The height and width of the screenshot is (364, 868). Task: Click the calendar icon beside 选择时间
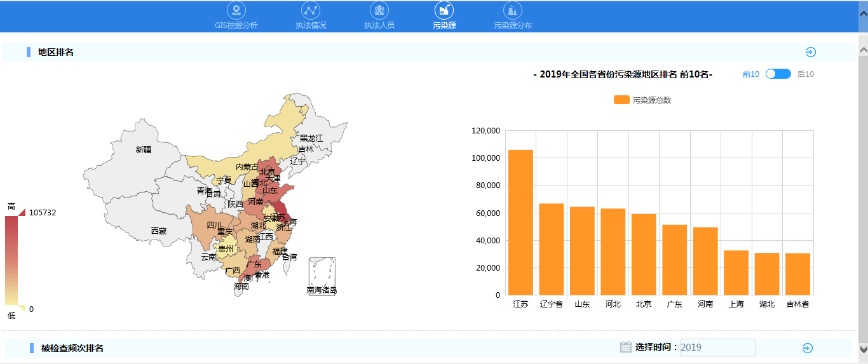(x=626, y=347)
